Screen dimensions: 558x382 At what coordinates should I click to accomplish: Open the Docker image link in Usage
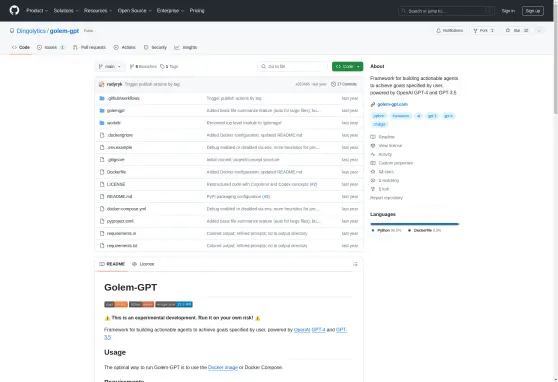[223, 367]
